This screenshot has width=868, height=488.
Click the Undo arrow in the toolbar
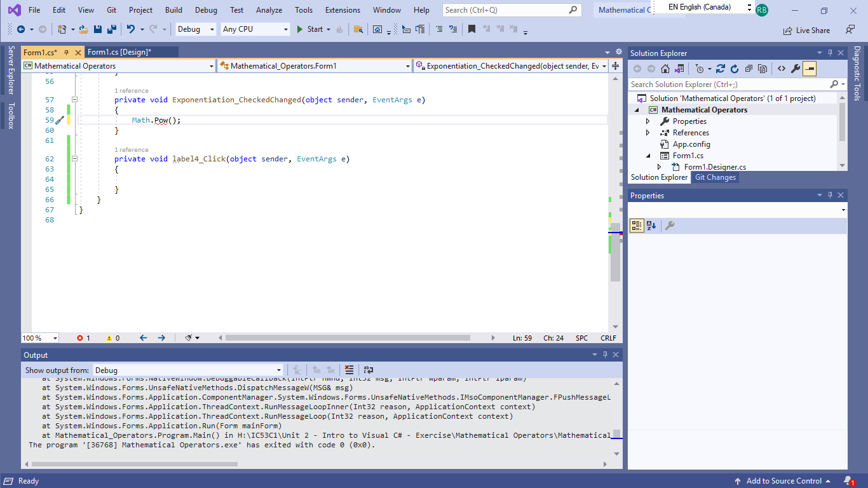(130, 29)
